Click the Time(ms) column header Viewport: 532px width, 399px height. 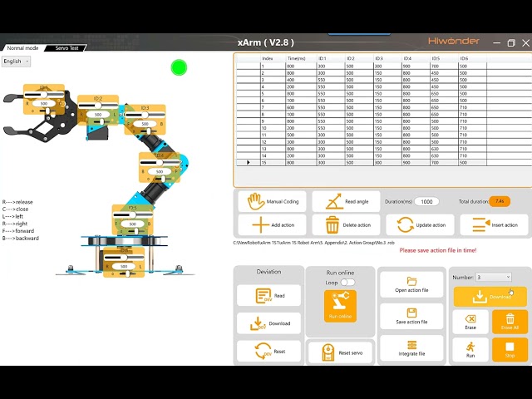click(x=296, y=58)
